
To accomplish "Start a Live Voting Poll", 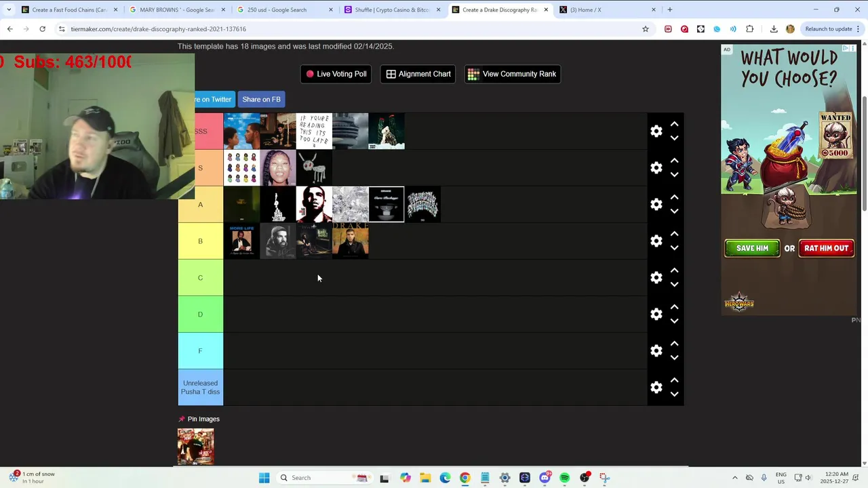I will 336,74.
